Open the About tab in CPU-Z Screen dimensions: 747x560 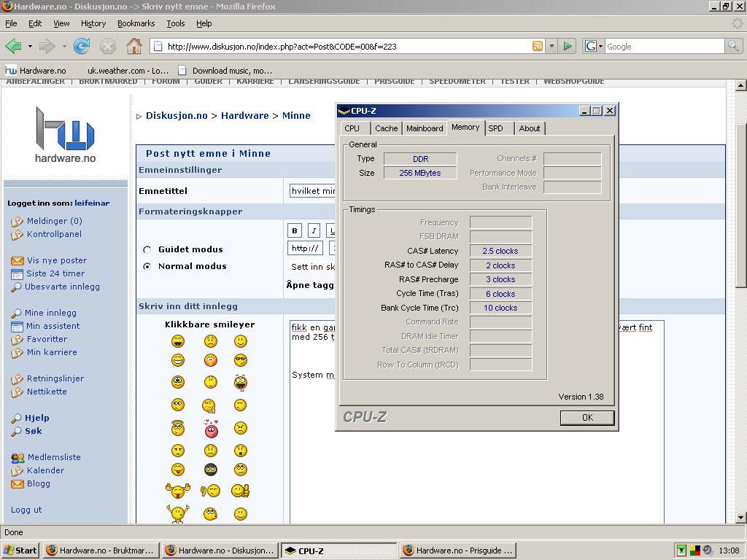tap(530, 128)
